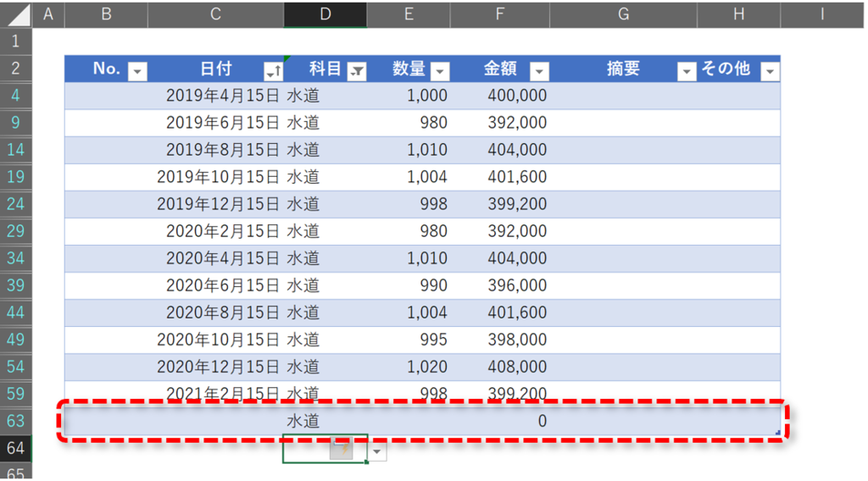868x481 pixels.
Task: Open the No. column filter dropdown
Action: point(137,71)
